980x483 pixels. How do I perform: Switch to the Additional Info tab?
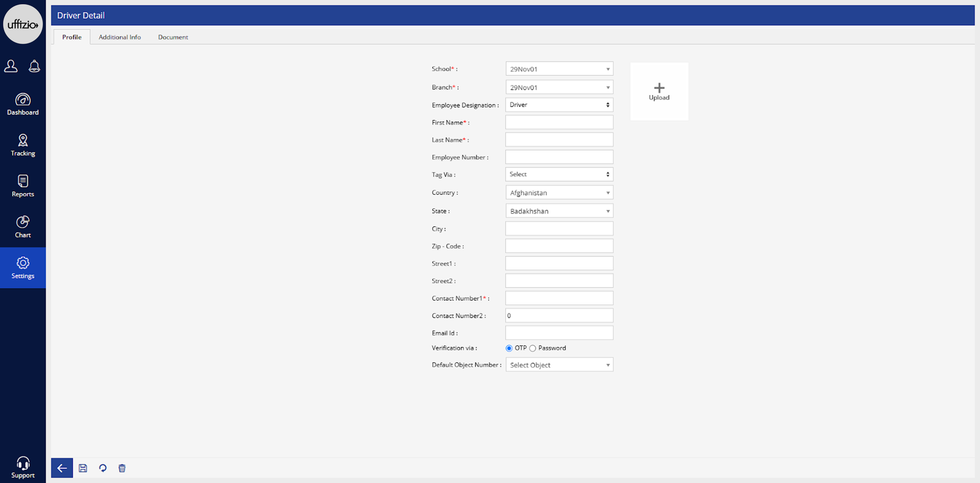pos(119,37)
